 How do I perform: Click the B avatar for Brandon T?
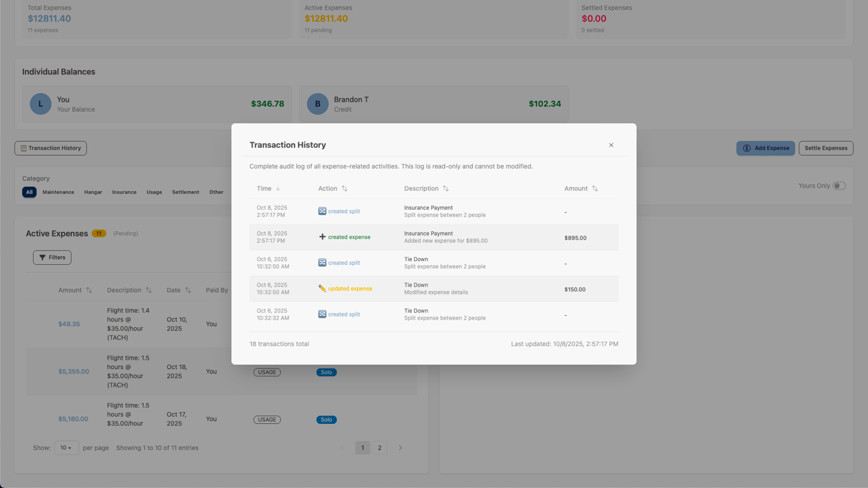(x=317, y=104)
